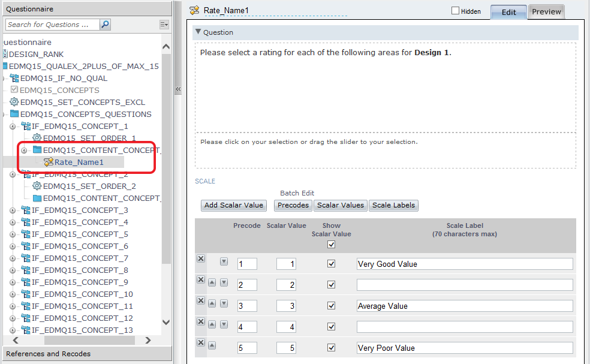Expand IF_EDMQ15_CONCEPT_5 node
590x364 pixels.
point(13,234)
